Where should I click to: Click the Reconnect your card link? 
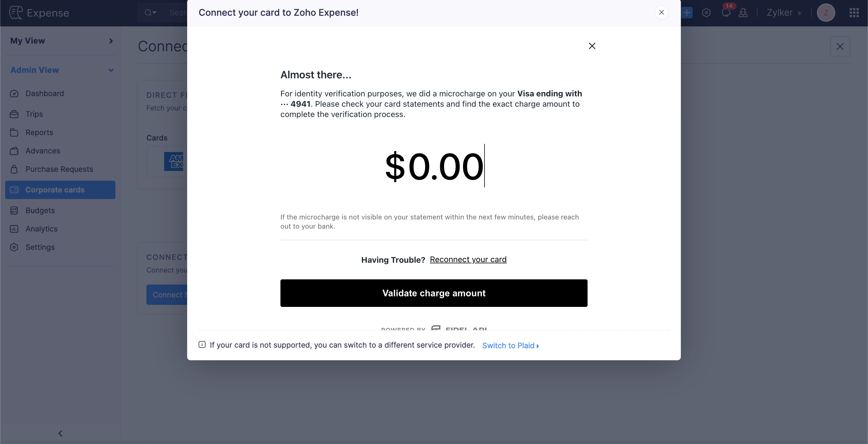(468, 260)
